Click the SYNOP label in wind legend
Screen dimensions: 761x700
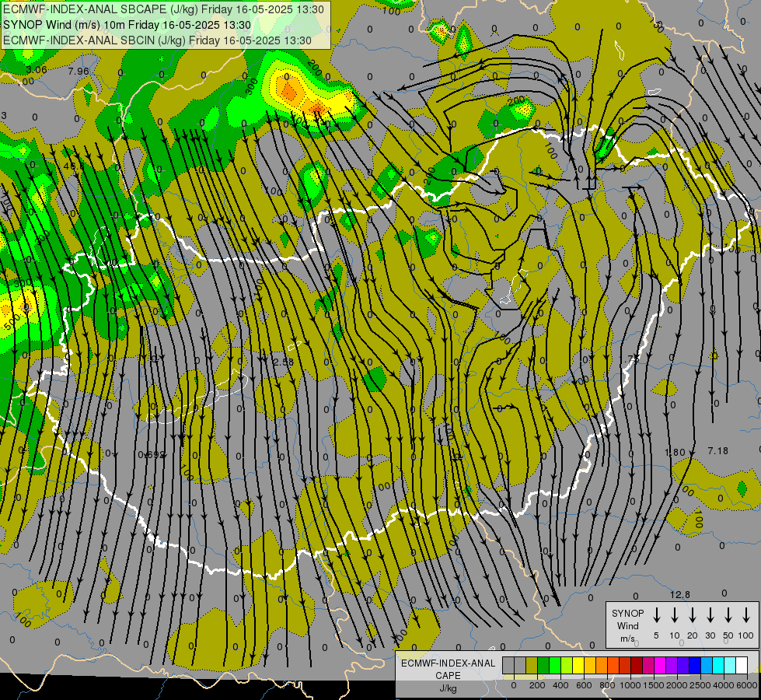(627, 613)
